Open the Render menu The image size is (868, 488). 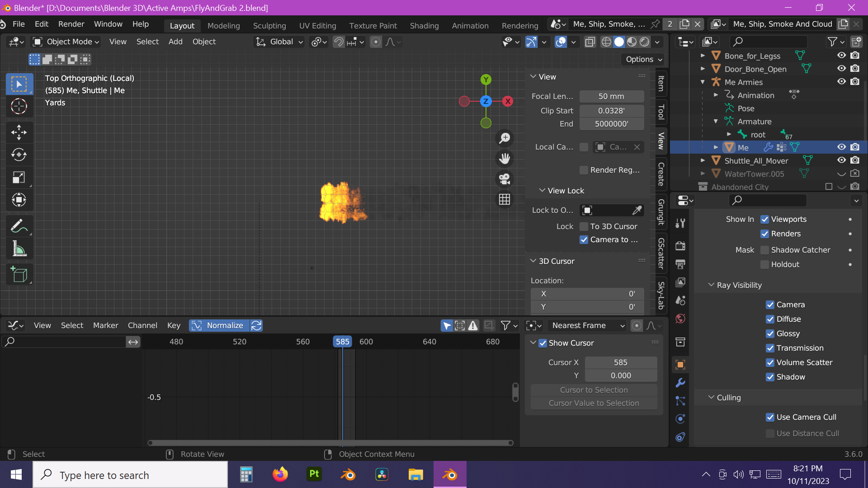pos(71,24)
